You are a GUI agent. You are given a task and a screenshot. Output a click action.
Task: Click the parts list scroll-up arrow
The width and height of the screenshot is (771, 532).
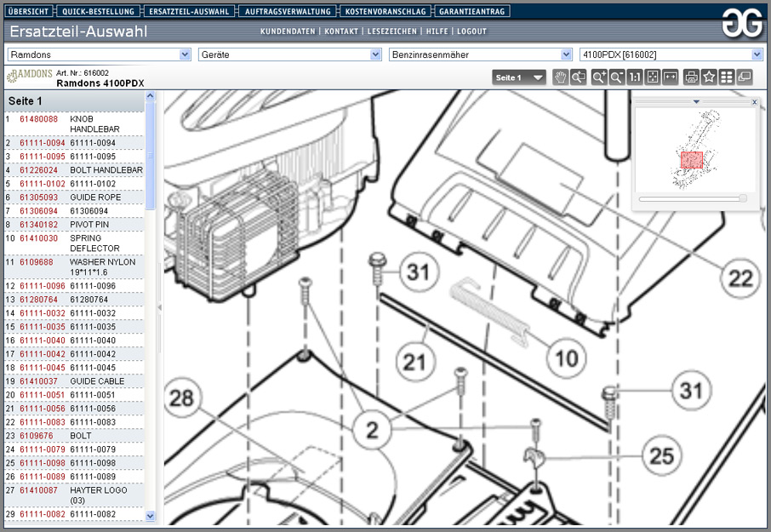pos(151,96)
